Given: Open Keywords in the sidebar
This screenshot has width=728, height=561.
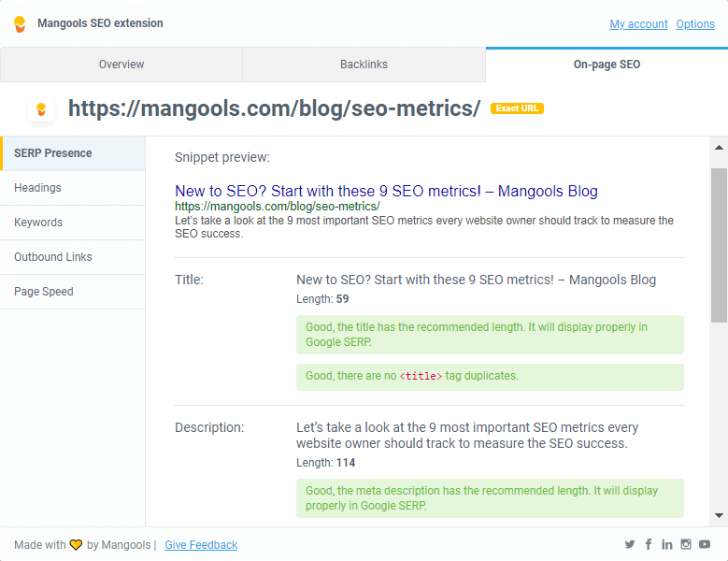Looking at the screenshot, I should pos(73,223).
